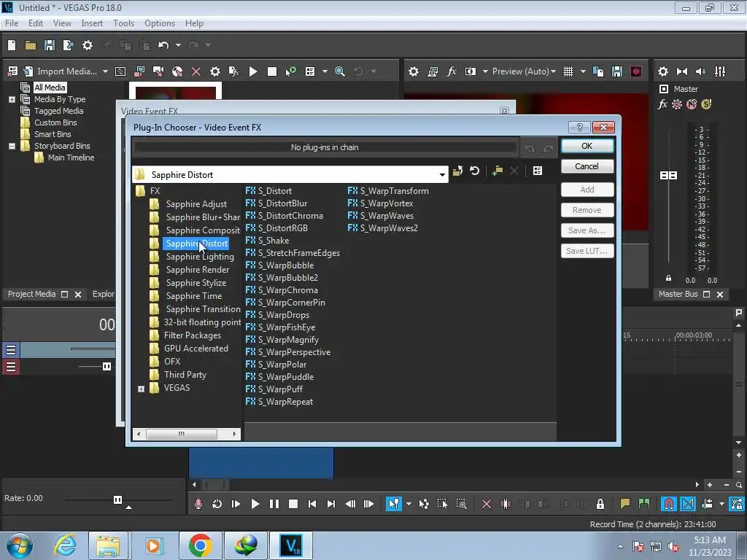Toggle Master Bus fader lock icon
This screenshot has width=747, height=560.
tap(668, 278)
